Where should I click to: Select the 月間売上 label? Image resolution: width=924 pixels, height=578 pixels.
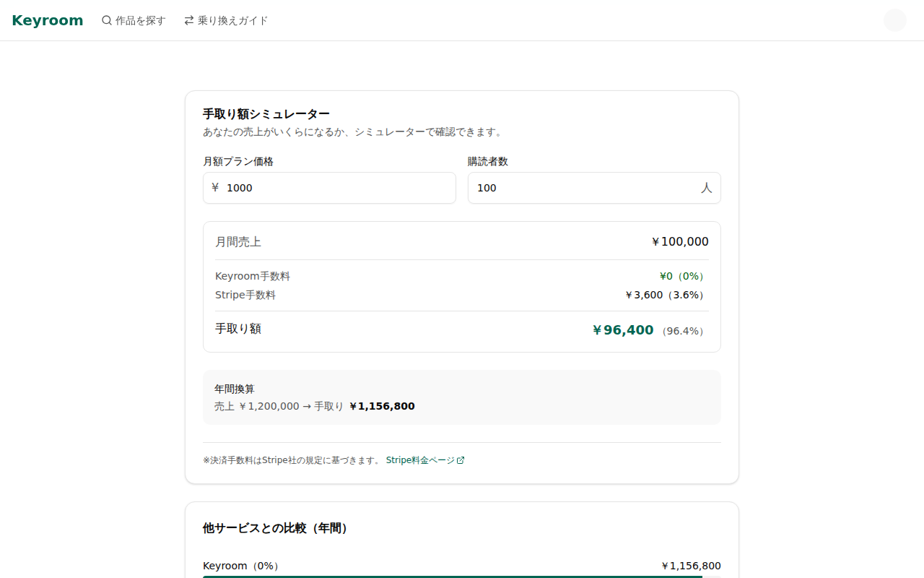click(238, 242)
